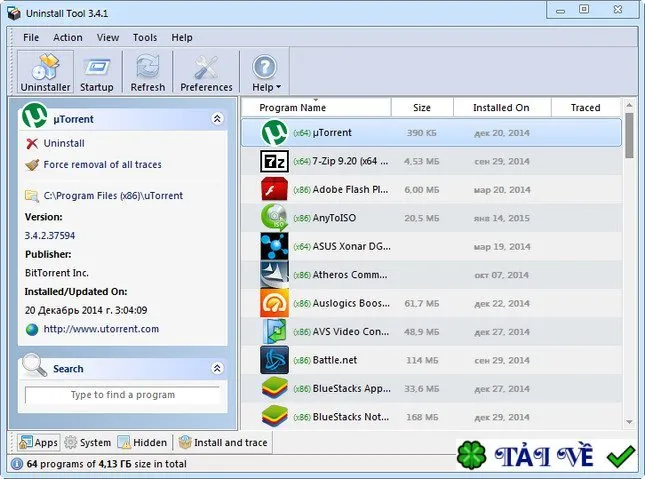
Task: Switch to the System tab
Action: point(88,442)
